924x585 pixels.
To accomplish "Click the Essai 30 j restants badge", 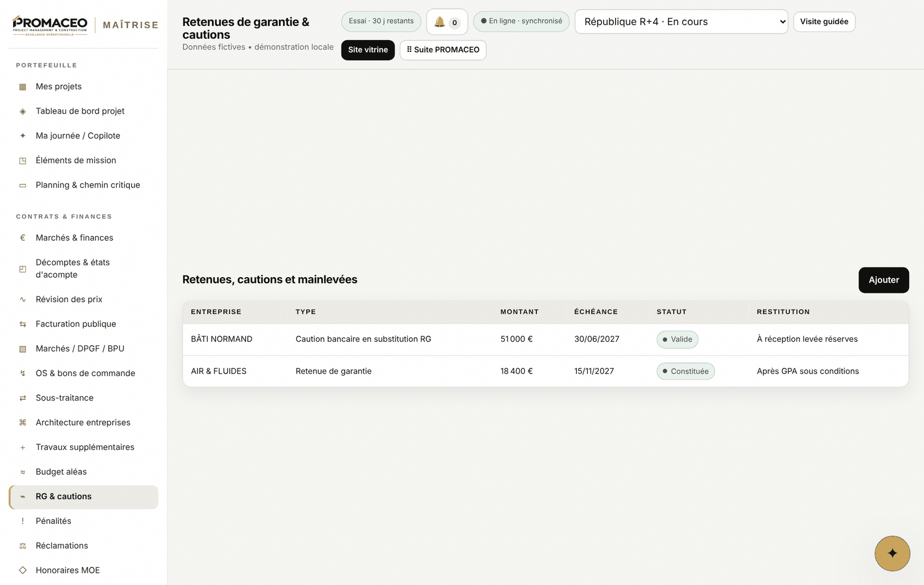I will [x=381, y=21].
